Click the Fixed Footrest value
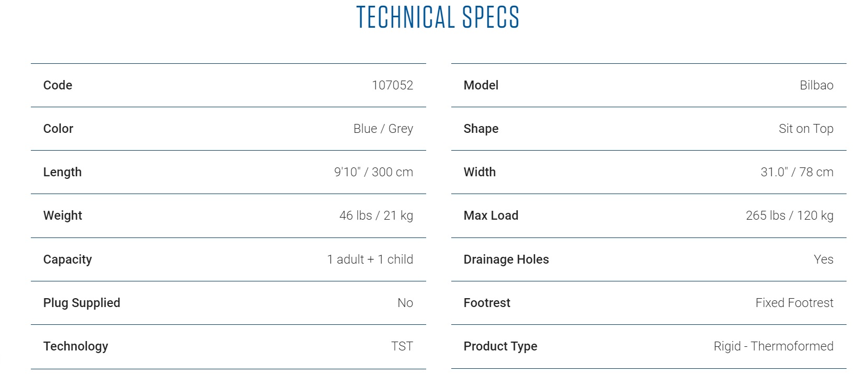 coord(794,303)
